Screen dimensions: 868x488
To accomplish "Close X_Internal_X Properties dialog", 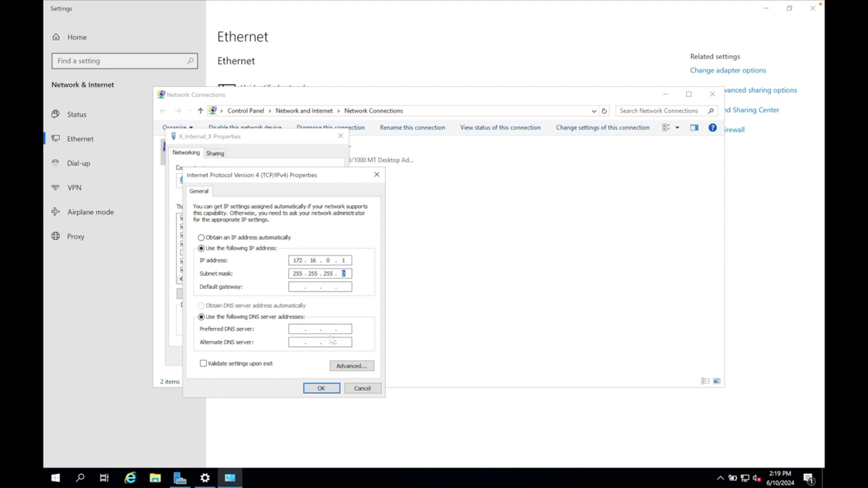I will (341, 136).
